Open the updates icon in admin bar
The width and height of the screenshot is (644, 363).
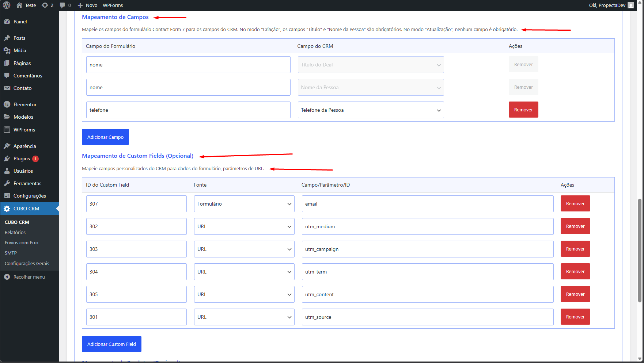[45, 5]
